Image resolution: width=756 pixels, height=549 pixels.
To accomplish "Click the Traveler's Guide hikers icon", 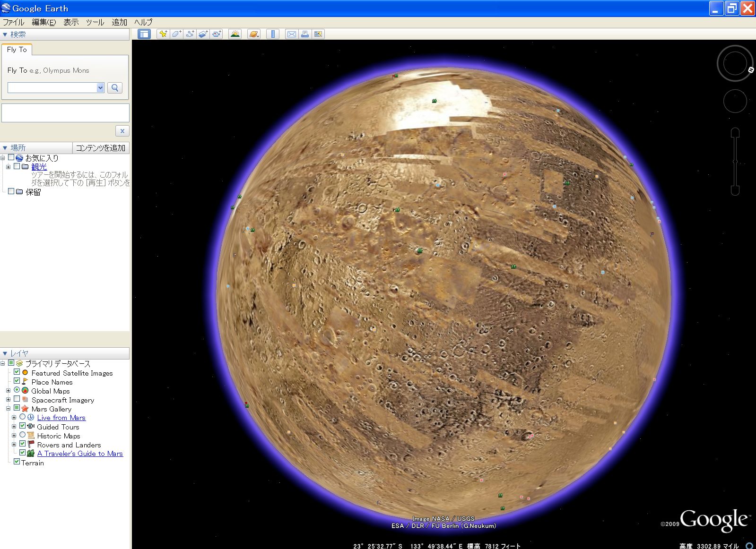I will point(31,454).
